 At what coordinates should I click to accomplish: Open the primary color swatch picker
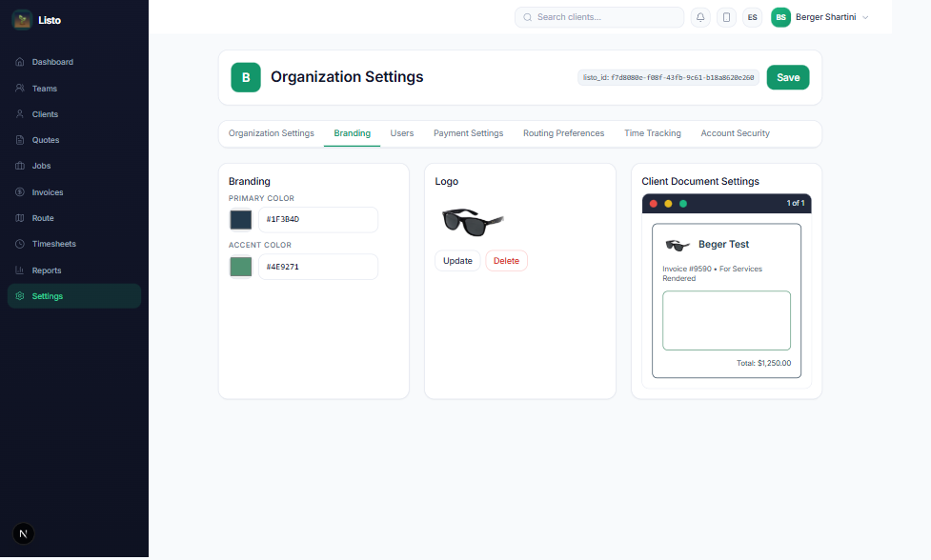[x=240, y=219]
